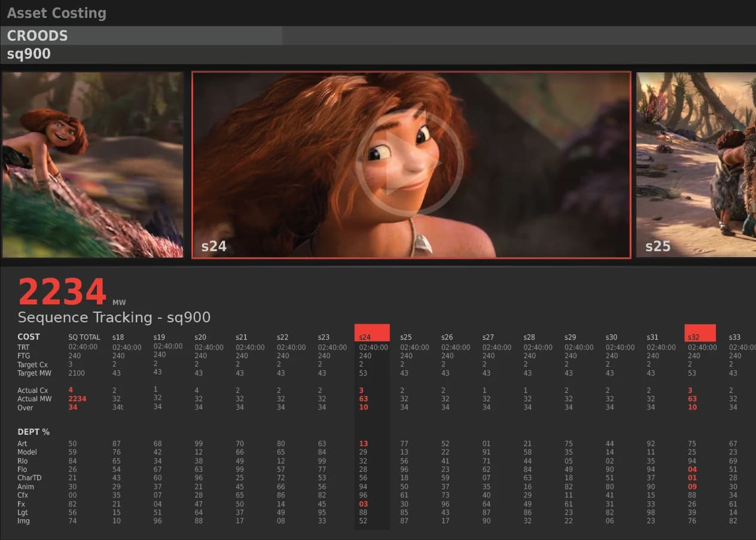Click the COST section label
This screenshot has height=540, width=756.
click(x=29, y=337)
